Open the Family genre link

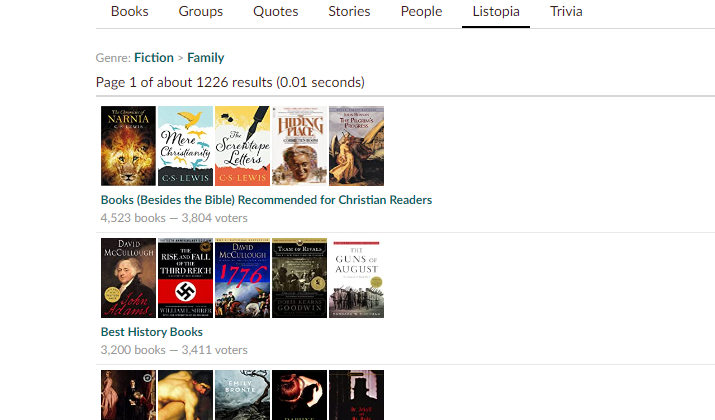point(206,57)
